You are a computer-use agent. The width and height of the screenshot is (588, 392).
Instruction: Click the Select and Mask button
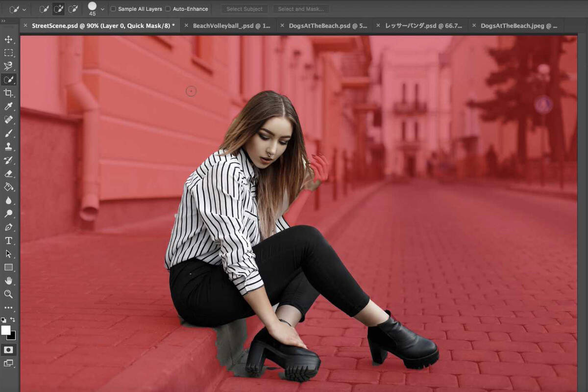(301, 9)
